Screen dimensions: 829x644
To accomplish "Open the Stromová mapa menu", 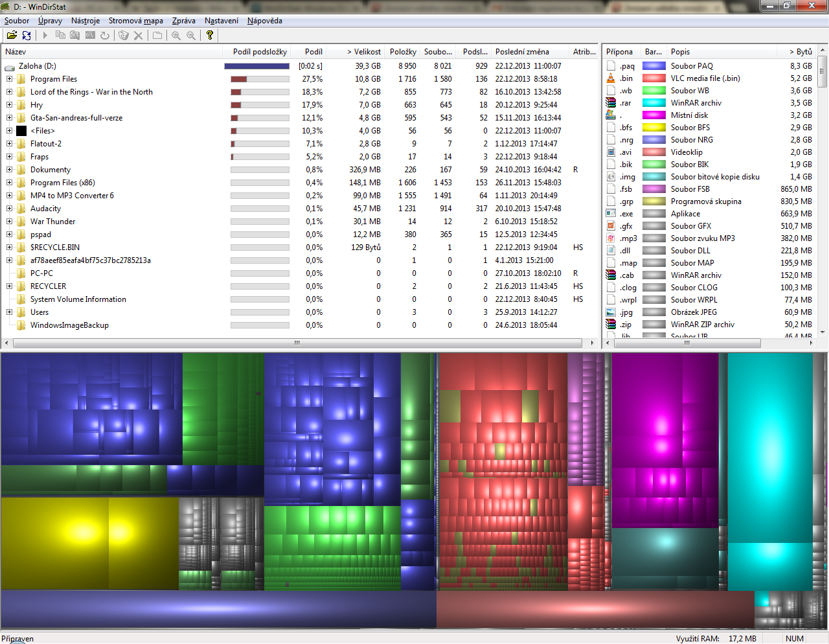I will [x=136, y=21].
